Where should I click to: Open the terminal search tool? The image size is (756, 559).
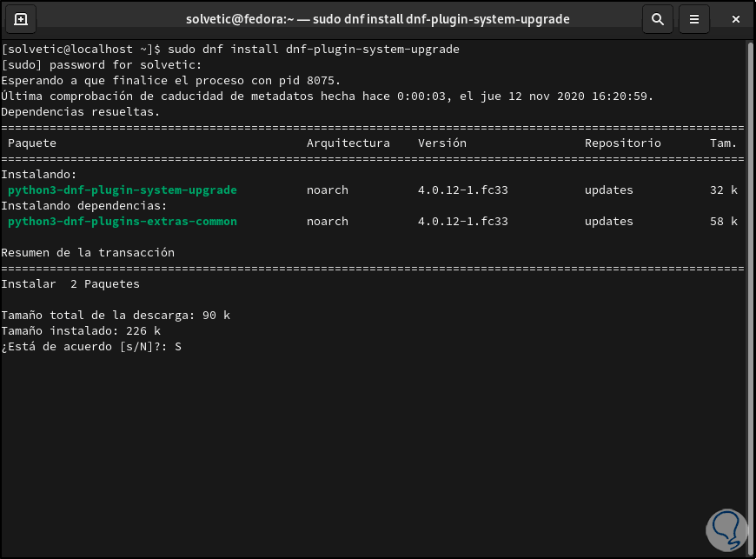click(x=658, y=19)
